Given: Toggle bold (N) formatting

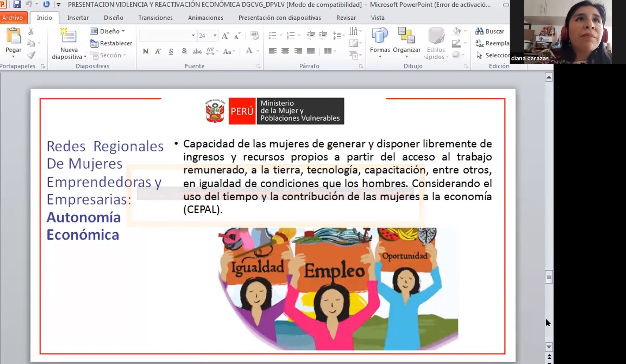Looking at the screenshot, I should pos(146,51).
